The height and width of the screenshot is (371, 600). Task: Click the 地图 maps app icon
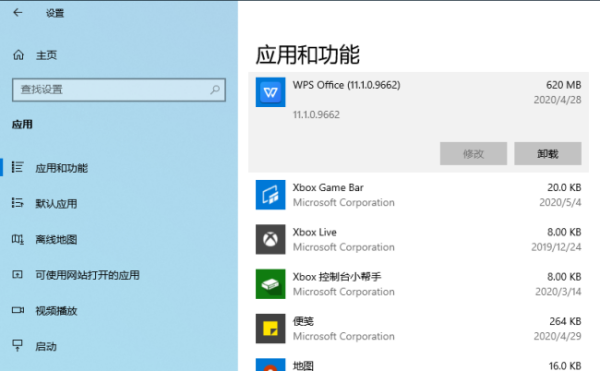(x=271, y=364)
